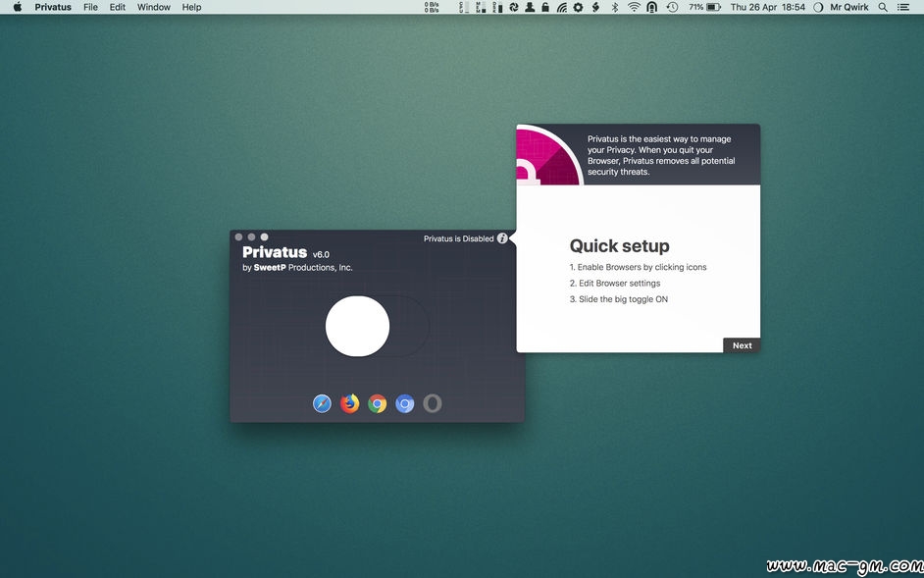
Task: Enable the greyed-out Opera browser icon
Action: click(433, 403)
